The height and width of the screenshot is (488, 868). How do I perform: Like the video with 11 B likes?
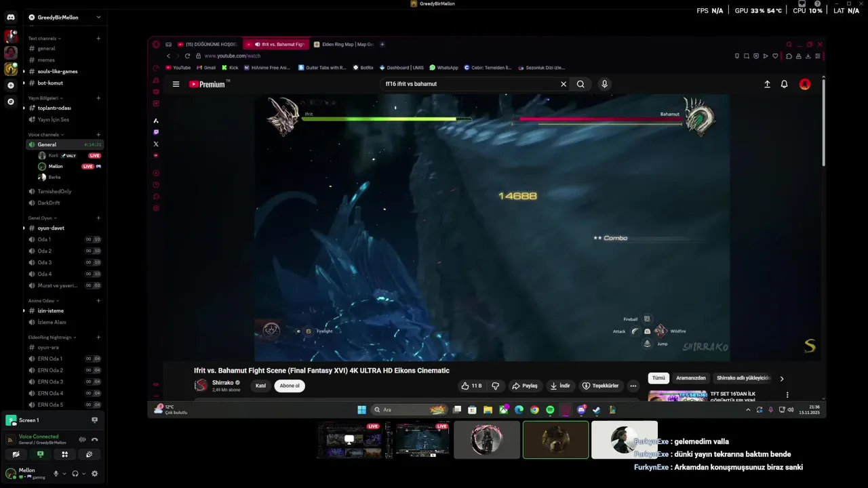(471, 386)
